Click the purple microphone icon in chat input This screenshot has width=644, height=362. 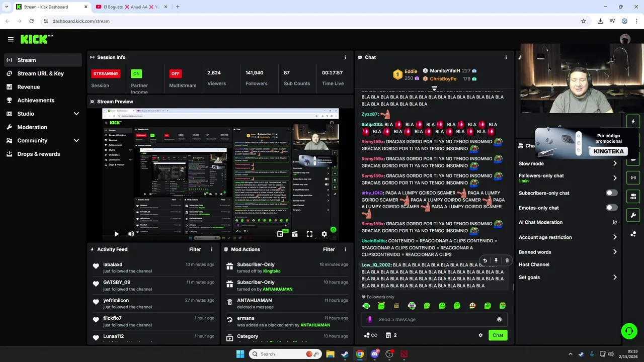click(370, 319)
